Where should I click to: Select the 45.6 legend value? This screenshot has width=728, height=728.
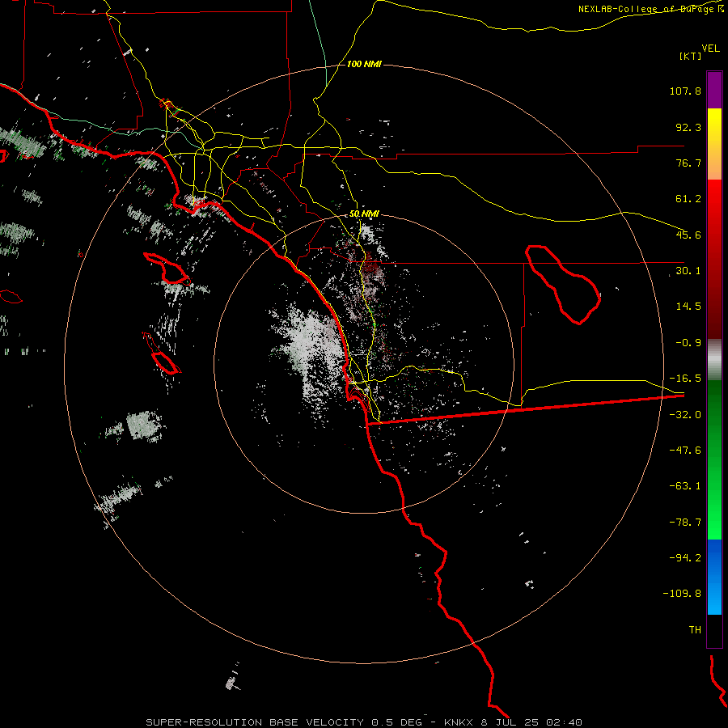pos(688,235)
